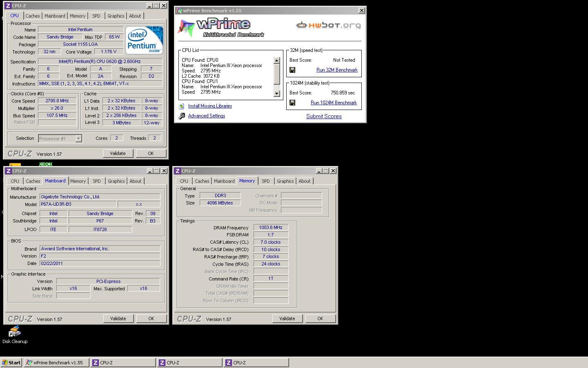This screenshot has height=368, width=588.
Task: Click the FSB:DRAM value 1:7
Action: pos(271,235)
